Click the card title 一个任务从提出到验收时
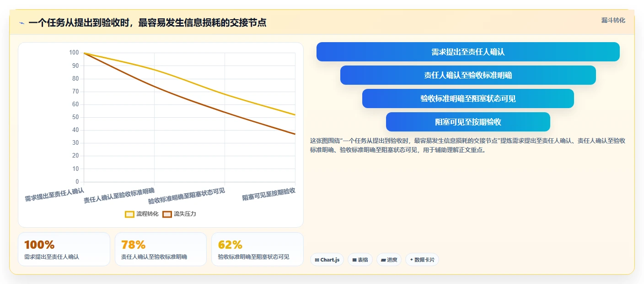The image size is (644, 284). (x=147, y=22)
